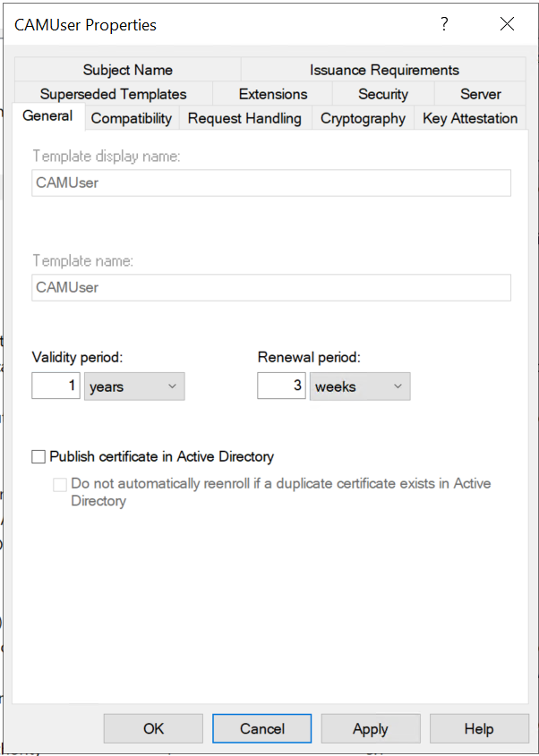539x756 pixels.
Task: Click the validity period number field
Action: point(56,386)
